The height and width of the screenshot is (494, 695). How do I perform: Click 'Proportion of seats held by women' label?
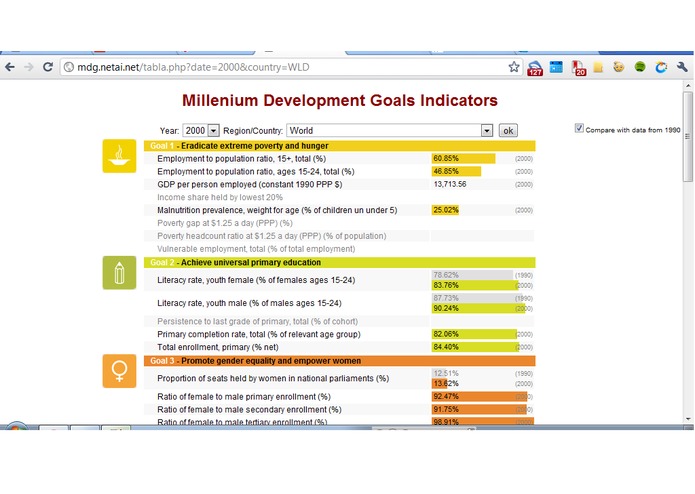pos(273,378)
